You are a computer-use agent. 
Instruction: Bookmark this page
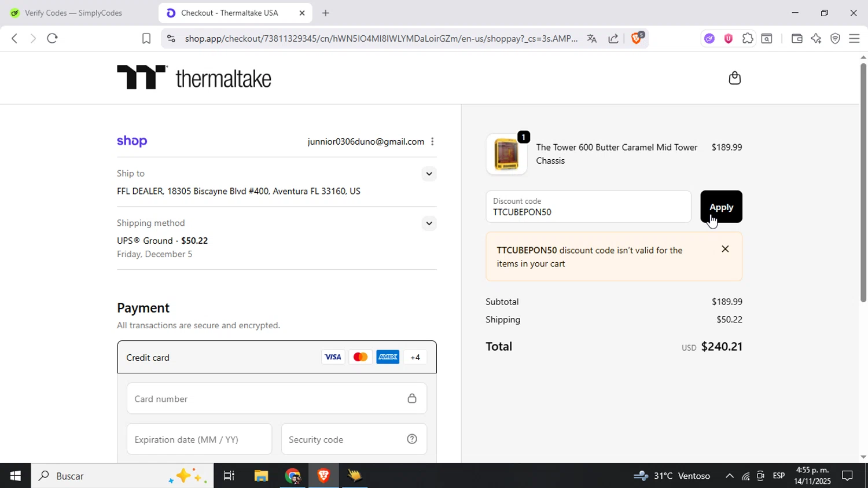click(x=146, y=39)
